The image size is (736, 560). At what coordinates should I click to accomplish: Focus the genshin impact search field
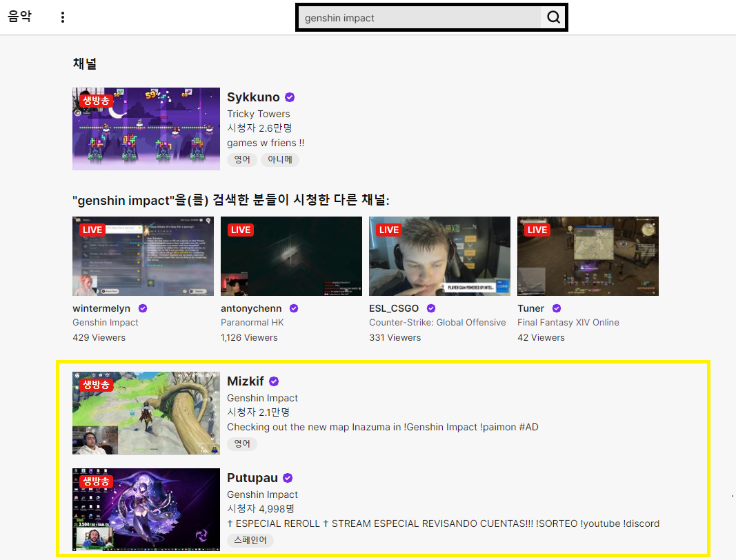(x=420, y=18)
